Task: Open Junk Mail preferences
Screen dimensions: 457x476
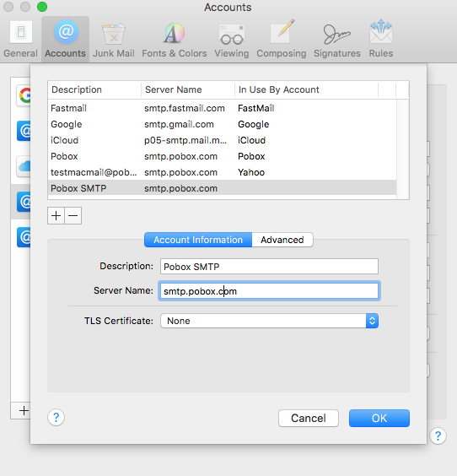Action: coord(114,40)
